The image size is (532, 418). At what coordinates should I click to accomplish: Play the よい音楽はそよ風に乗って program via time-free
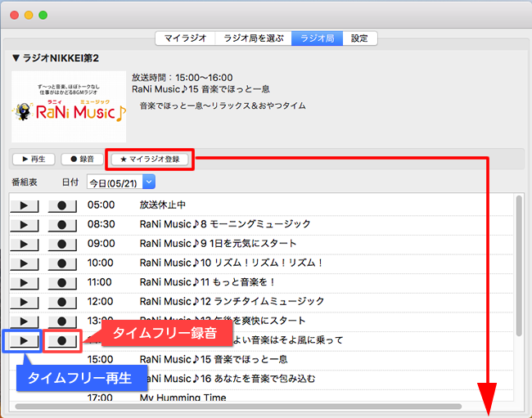point(24,341)
